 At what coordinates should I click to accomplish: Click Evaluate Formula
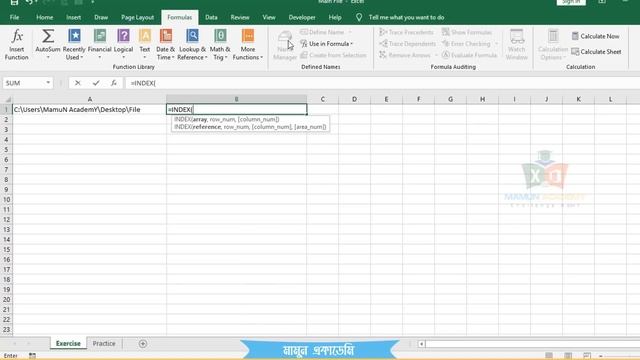click(x=469, y=55)
